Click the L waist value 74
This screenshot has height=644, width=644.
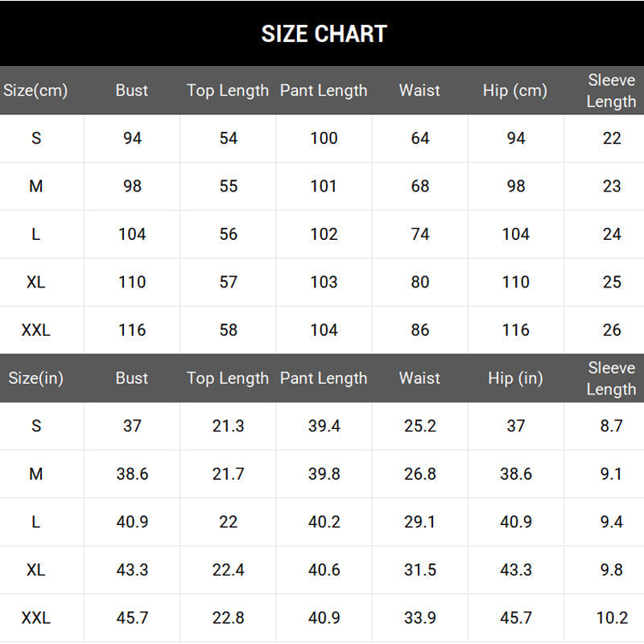tap(420, 234)
